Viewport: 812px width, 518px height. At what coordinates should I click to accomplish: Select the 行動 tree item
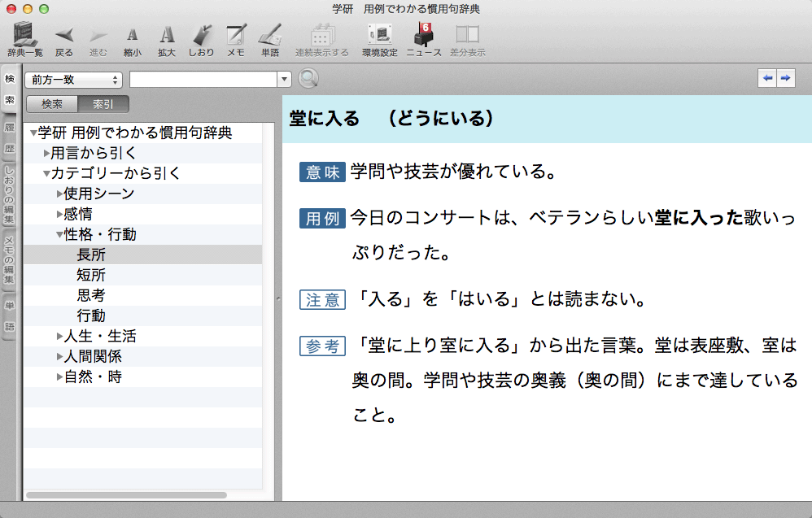(x=143, y=316)
